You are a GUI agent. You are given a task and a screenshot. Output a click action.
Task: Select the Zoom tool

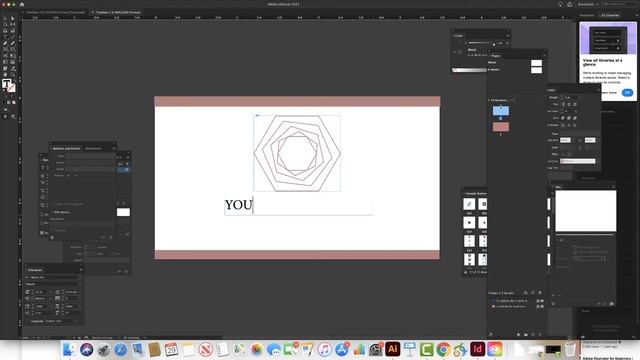tap(13, 74)
